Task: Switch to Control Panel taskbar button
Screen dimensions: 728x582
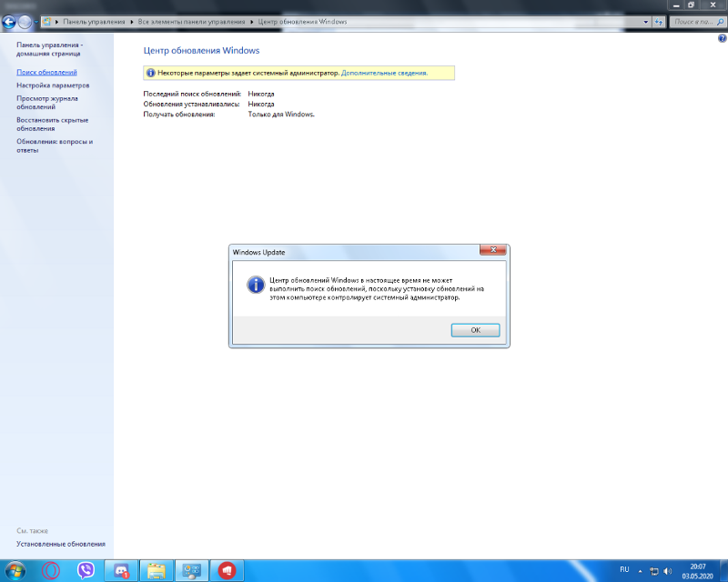Action: click(192, 571)
